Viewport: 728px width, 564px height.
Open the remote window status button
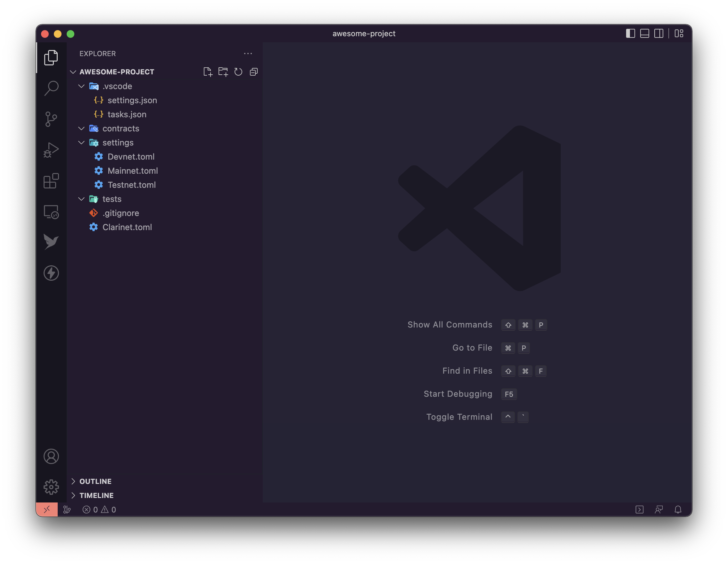click(47, 509)
